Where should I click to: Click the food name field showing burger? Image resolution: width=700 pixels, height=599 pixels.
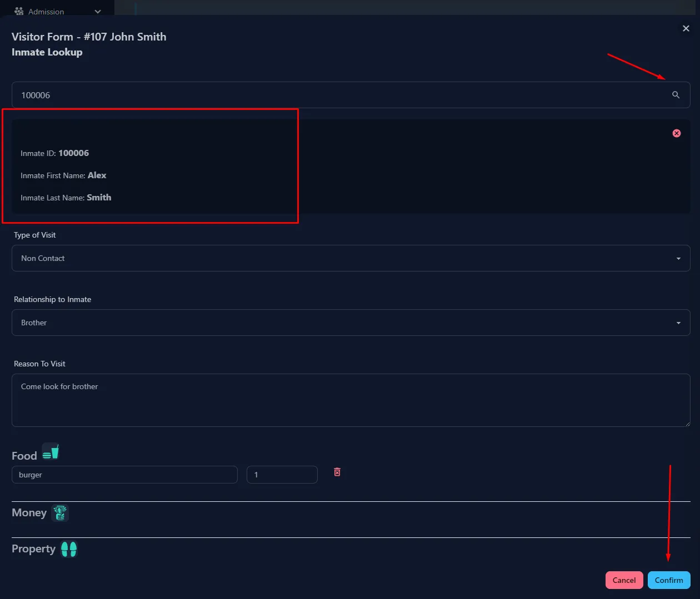[124, 475]
